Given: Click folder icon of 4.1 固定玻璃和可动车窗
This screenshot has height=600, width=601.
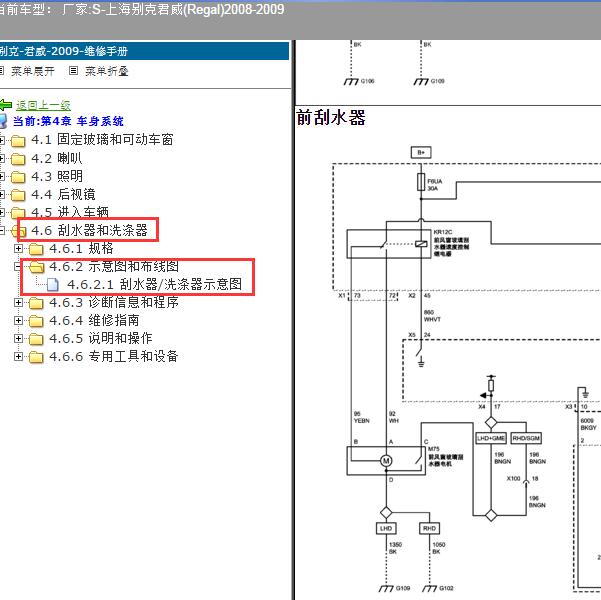Looking at the screenshot, I should (x=18, y=141).
